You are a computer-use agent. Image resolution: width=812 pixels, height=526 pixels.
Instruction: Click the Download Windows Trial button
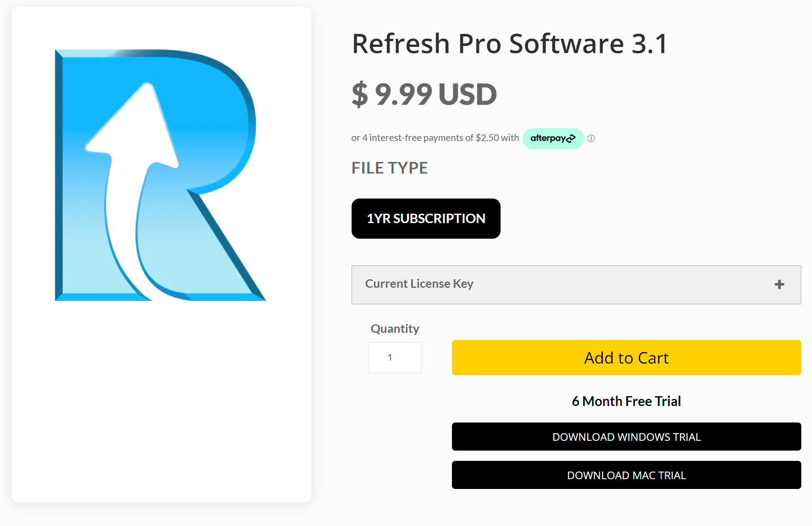(626, 437)
